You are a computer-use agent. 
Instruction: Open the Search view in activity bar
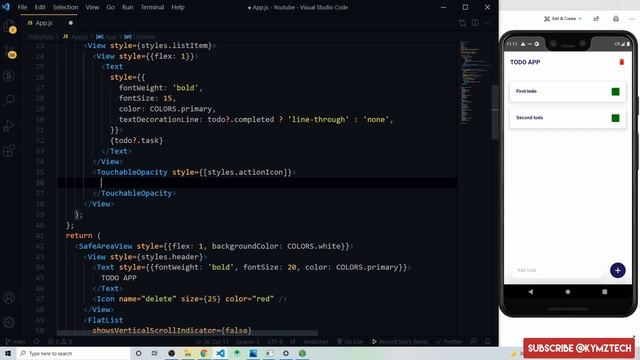tap(9, 100)
